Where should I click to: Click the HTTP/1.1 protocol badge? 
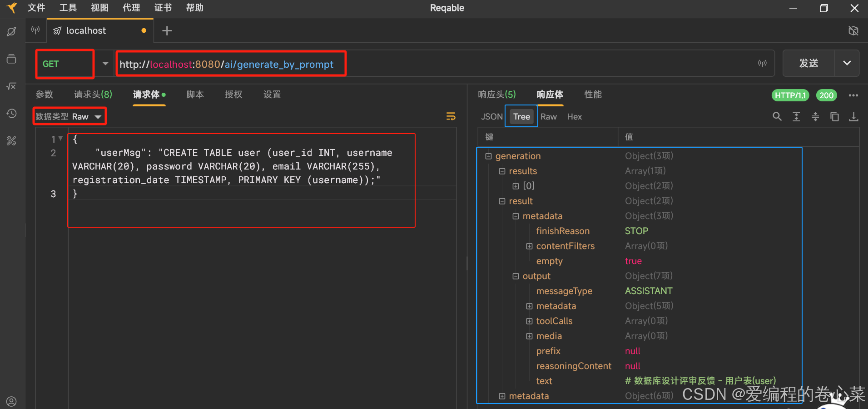790,95
